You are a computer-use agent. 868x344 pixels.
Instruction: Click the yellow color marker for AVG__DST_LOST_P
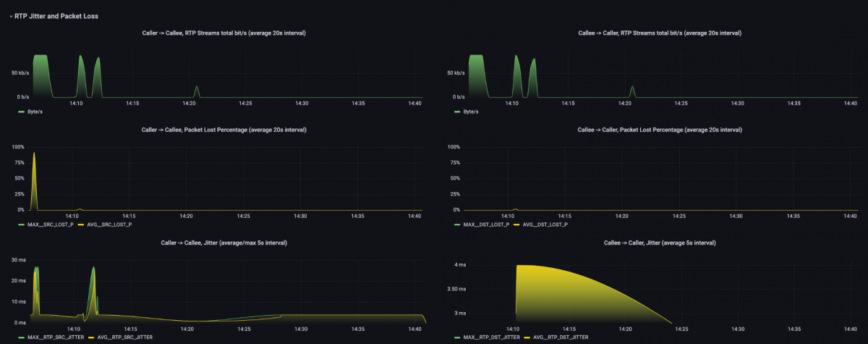click(518, 225)
